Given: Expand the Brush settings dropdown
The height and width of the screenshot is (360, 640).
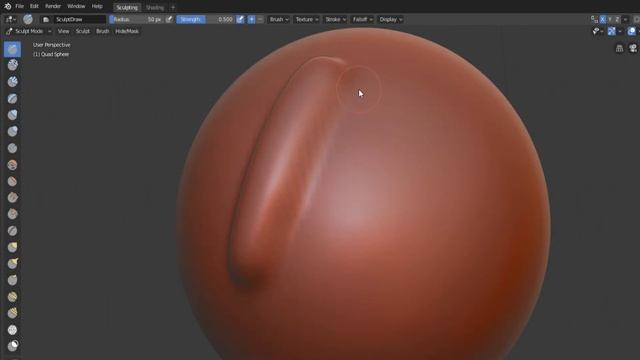Looking at the screenshot, I should [279, 19].
